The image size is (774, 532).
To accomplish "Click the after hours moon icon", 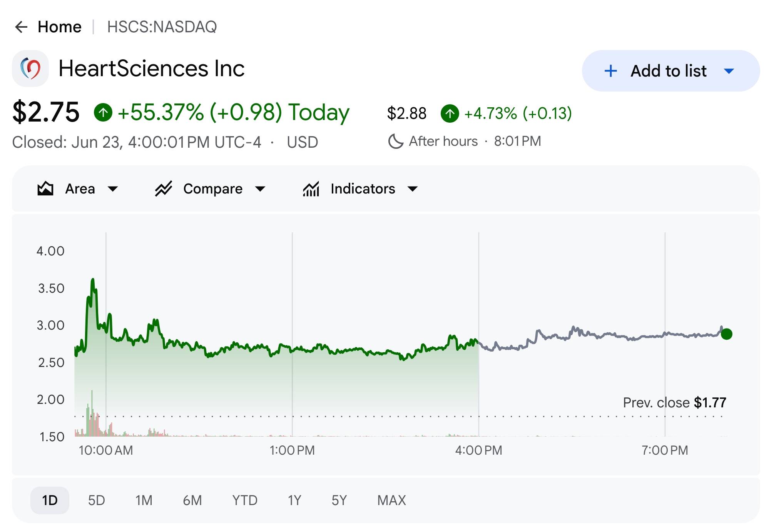I will (396, 142).
